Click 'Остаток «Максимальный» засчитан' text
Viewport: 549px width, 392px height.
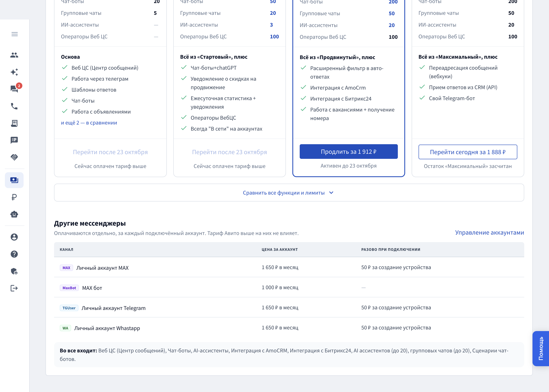tap(468, 166)
